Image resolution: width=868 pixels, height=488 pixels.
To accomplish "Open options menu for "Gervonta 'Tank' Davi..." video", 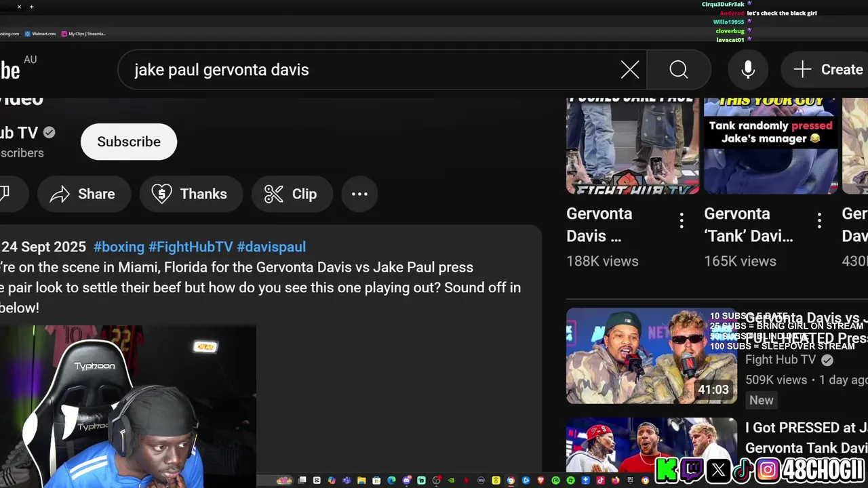I will 819,220.
